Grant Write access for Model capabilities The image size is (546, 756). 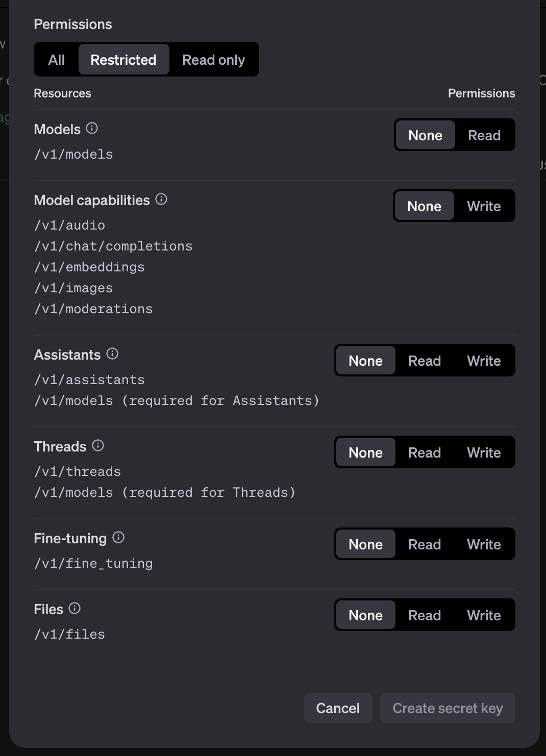pyautogui.click(x=483, y=206)
